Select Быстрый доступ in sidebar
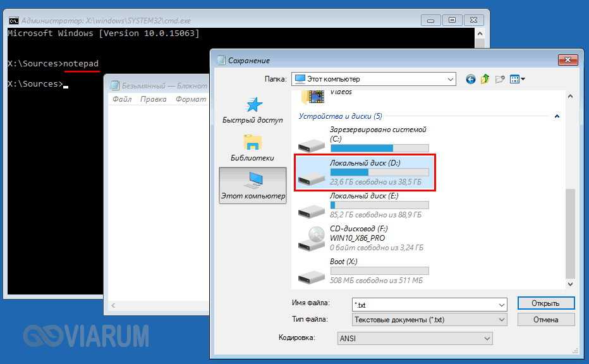Image resolution: width=589 pixels, height=364 pixels. (253, 111)
